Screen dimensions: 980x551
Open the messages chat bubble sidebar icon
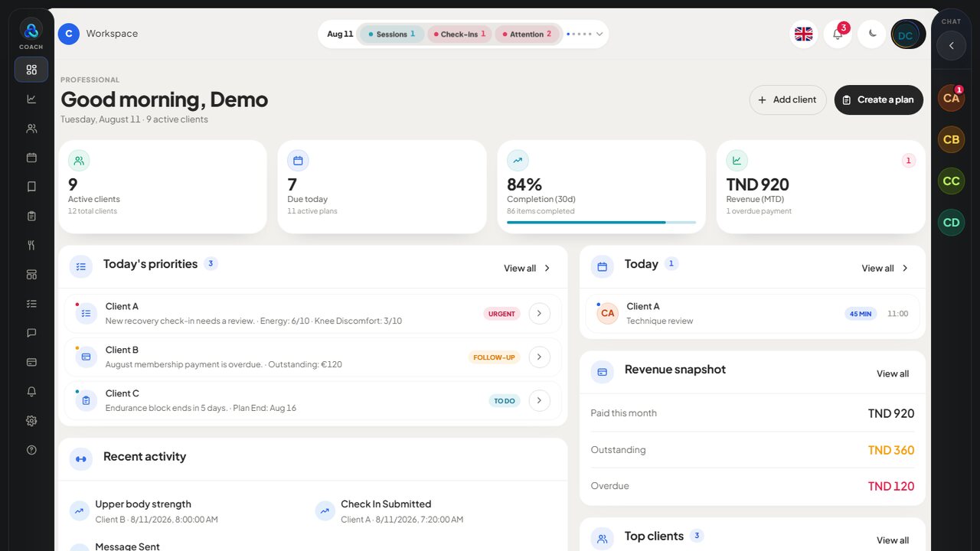31,333
